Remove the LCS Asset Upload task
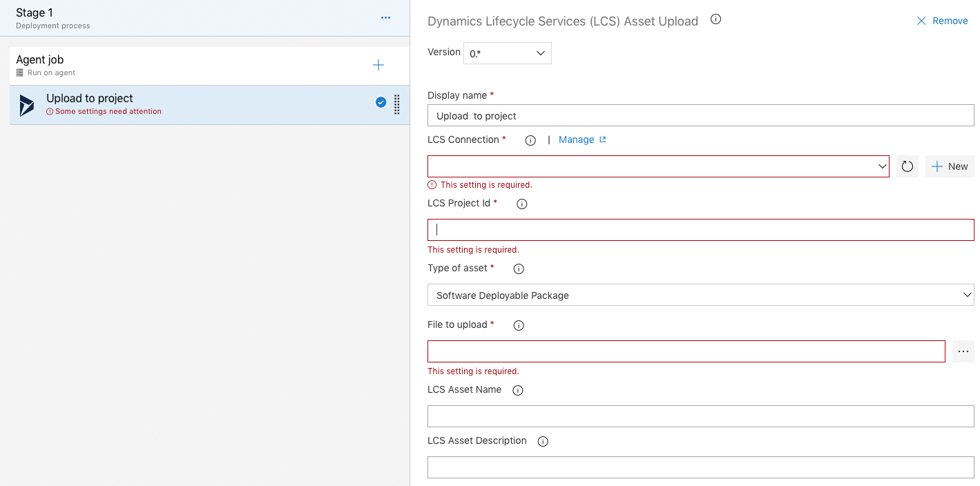 tap(942, 21)
